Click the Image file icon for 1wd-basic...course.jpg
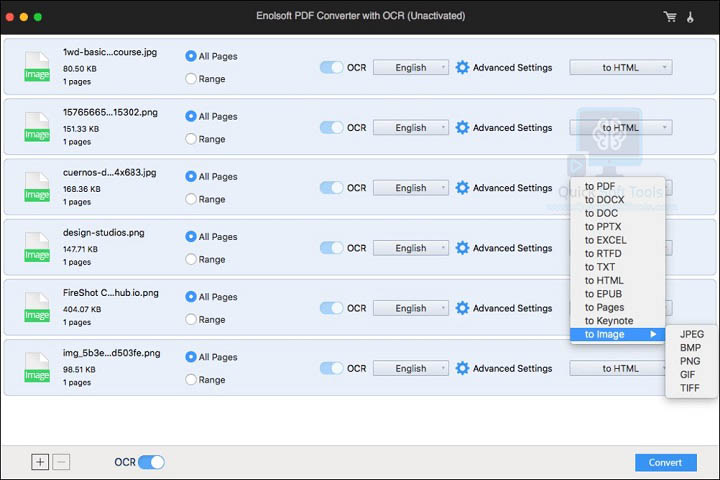Screen dimensions: 720x480 pos(37,67)
